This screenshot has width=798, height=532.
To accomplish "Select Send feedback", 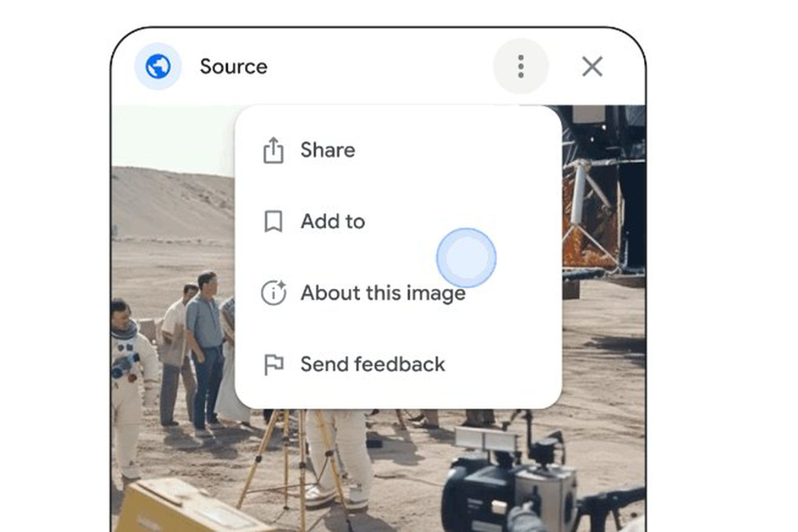I will tap(372, 364).
